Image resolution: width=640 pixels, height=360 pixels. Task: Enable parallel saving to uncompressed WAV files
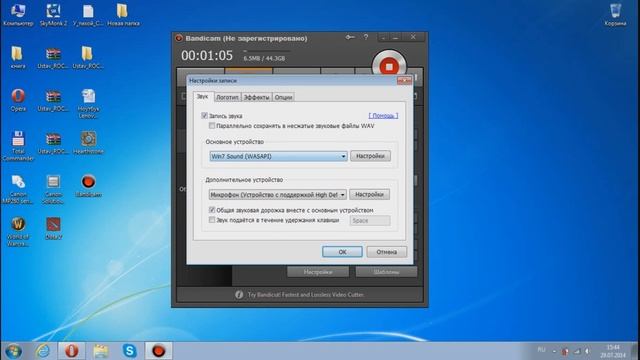click(x=212, y=126)
